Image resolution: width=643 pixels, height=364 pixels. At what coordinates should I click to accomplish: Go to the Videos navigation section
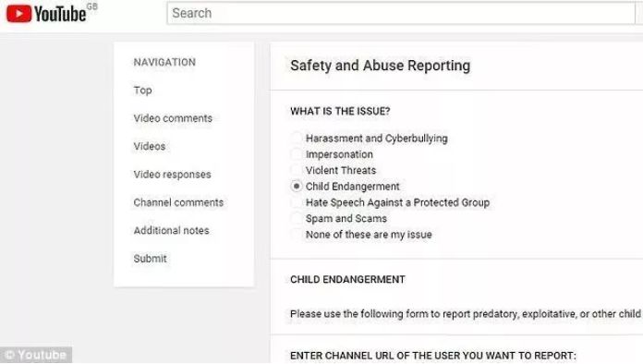150,146
